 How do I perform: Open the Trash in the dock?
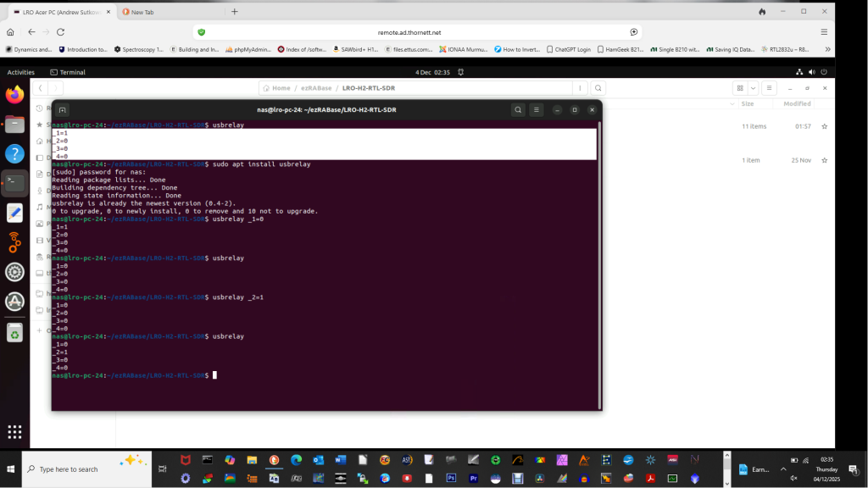(14, 333)
